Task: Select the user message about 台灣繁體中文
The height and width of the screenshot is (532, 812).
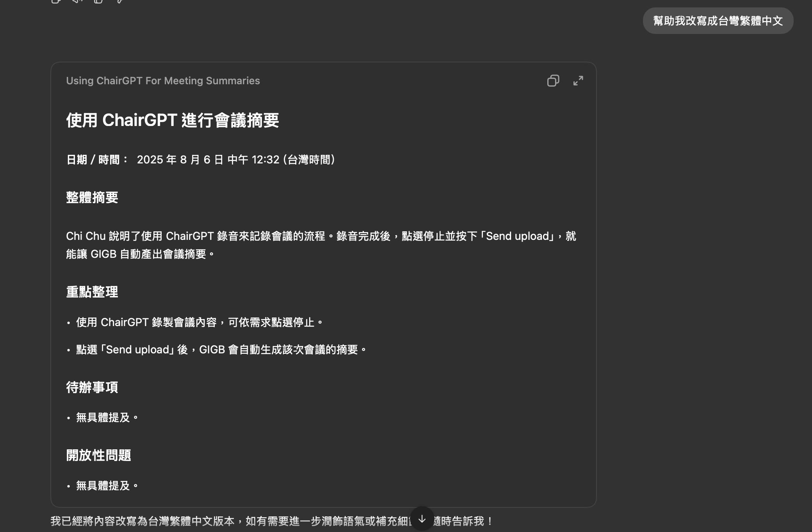Action: pyautogui.click(x=718, y=21)
